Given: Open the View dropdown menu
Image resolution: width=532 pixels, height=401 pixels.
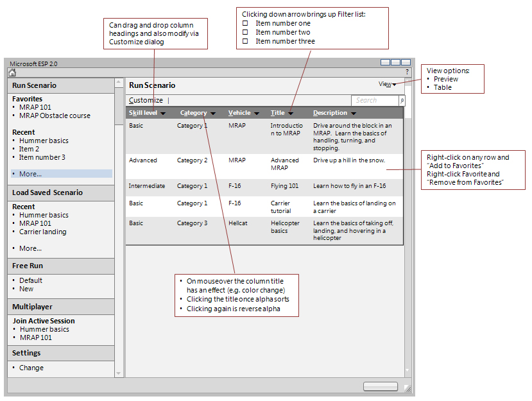Looking at the screenshot, I should click(x=387, y=84).
